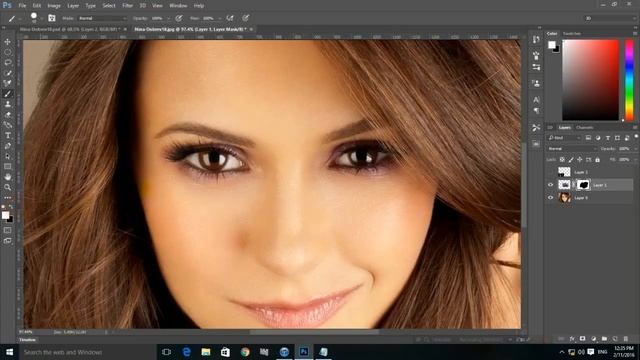Click foreground color swatch in Color panel
This screenshot has height=360, width=640.
[551, 44]
